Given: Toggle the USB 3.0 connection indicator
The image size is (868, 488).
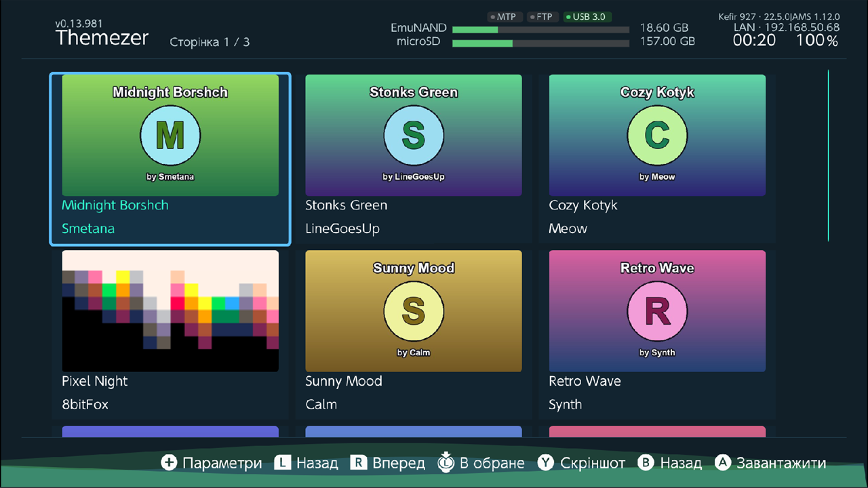Looking at the screenshot, I should (587, 17).
